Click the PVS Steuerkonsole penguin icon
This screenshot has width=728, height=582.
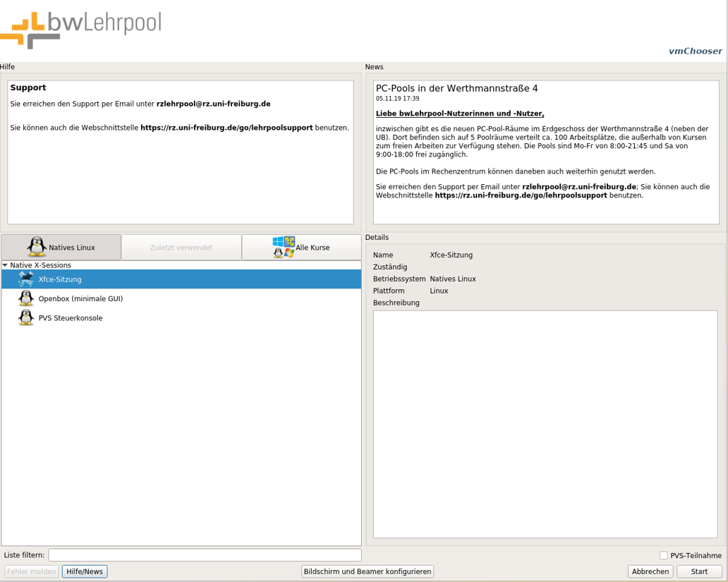click(x=26, y=318)
